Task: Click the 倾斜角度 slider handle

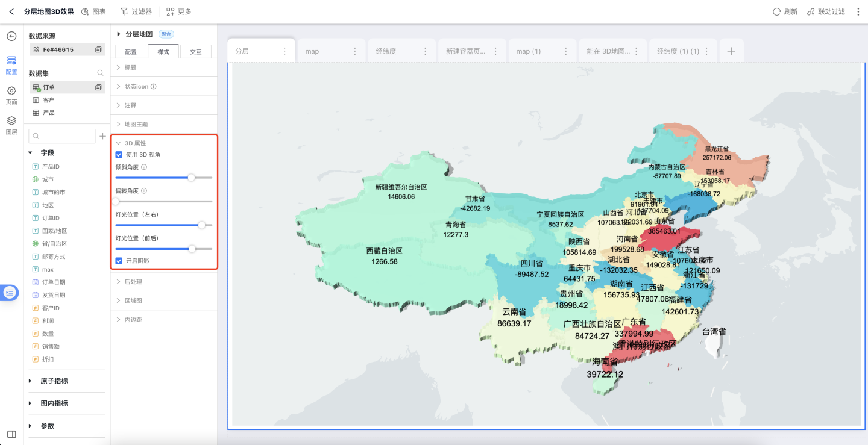Action: pos(191,178)
